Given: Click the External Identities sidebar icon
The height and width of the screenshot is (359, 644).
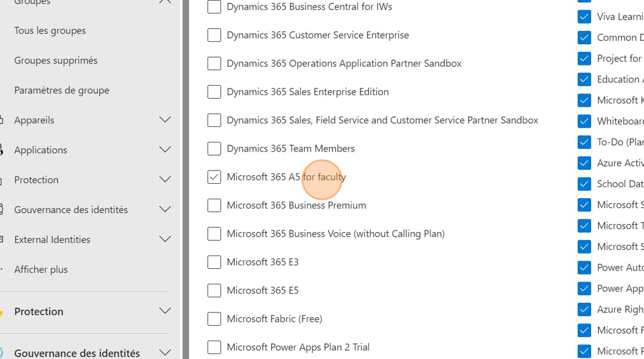Looking at the screenshot, I should (x=2, y=240).
